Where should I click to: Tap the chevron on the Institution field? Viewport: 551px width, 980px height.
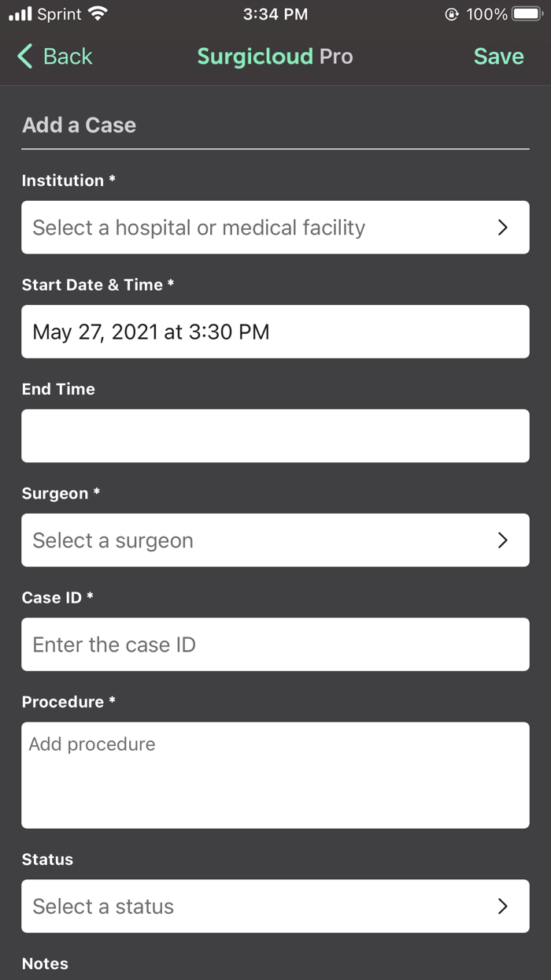pyautogui.click(x=502, y=227)
